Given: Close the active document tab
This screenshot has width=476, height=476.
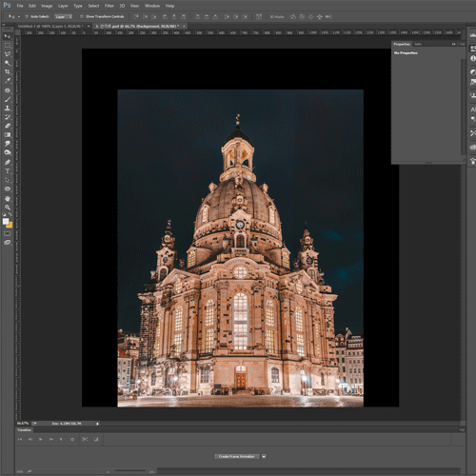Looking at the screenshot, I should coord(184,26).
